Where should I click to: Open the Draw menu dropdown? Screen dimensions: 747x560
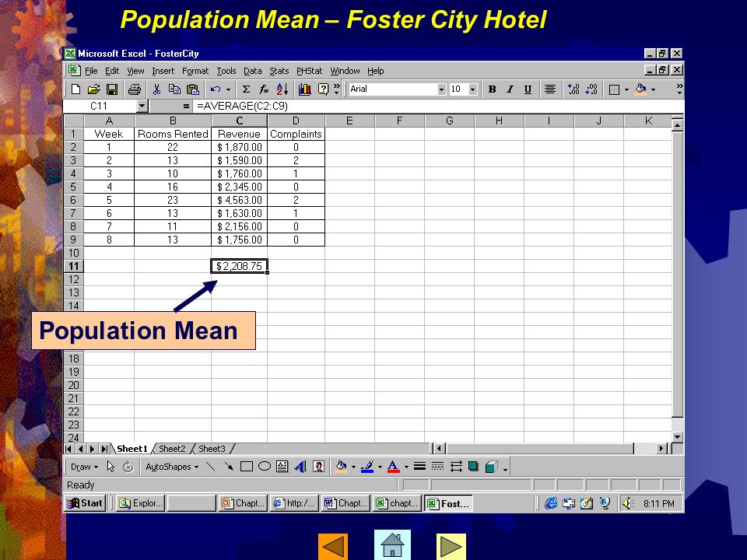pos(84,467)
